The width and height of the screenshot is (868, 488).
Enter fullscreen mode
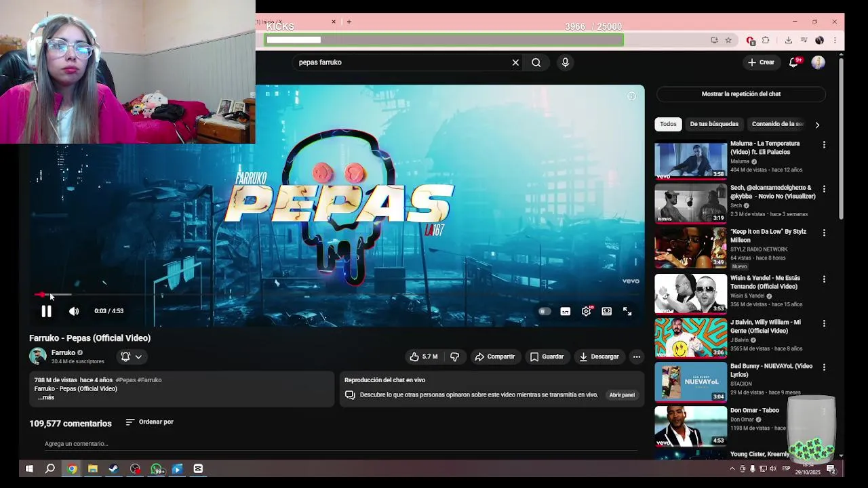pos(627,311)
